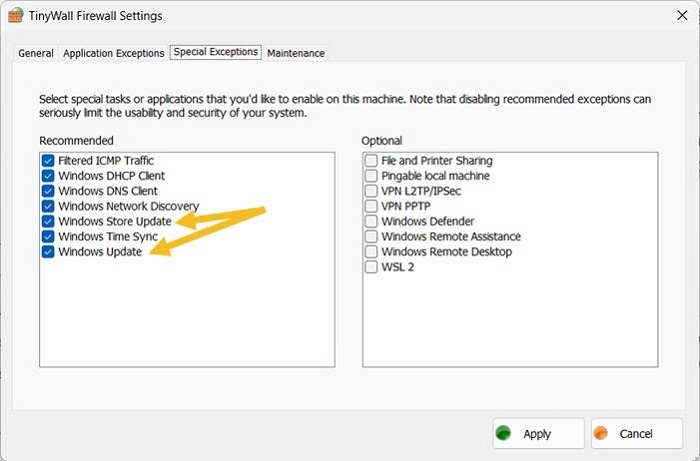Disable the Windows DHCP Client exception

pos(48,176)
